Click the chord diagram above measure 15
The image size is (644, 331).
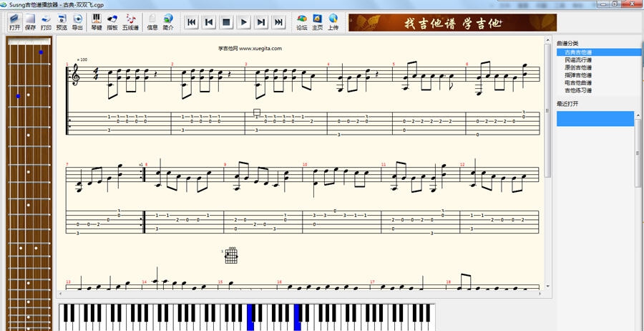click(x=231, y=255)
